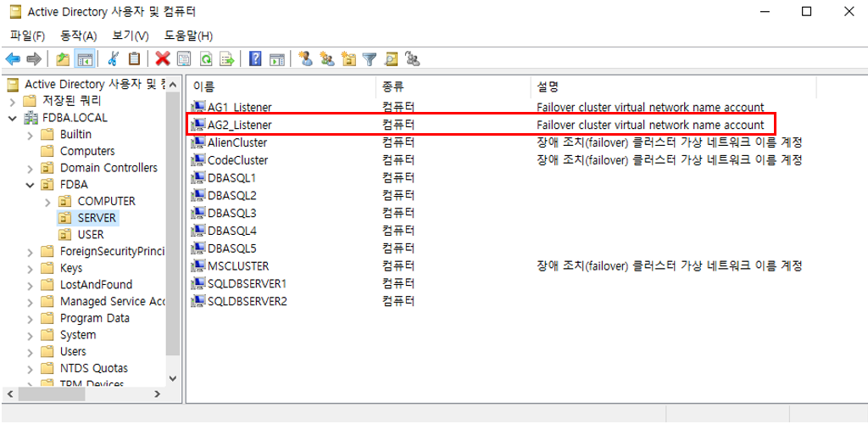Click the computer icon beside AlienCluster
This screenshot has height=424, width=868.
[198, 142]
